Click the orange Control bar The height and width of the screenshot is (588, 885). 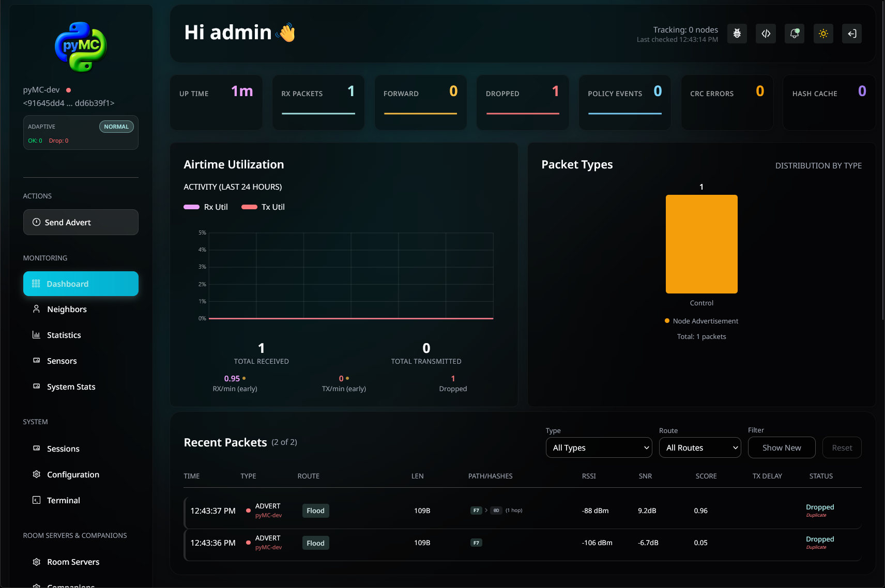701,244
